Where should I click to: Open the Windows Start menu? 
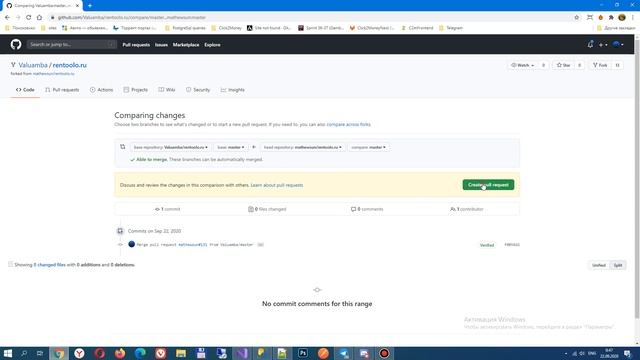pyautogui.click(x=8, y=353)
